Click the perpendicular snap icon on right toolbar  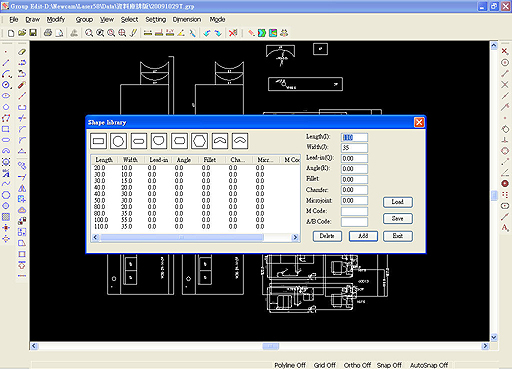point(505,140)
